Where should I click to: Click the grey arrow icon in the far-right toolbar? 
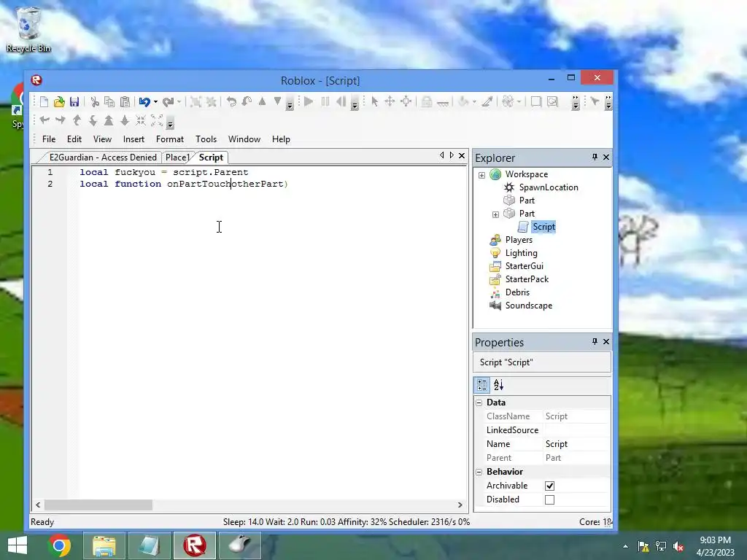(595, 101)
